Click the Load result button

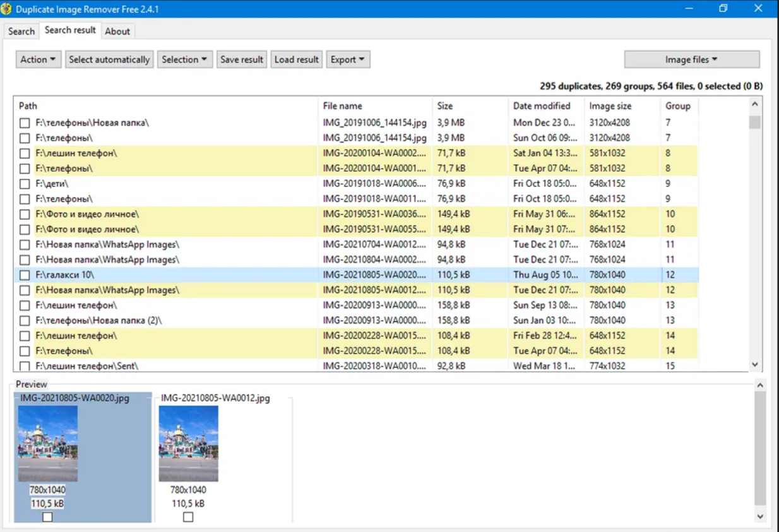[x=296, y=59]
